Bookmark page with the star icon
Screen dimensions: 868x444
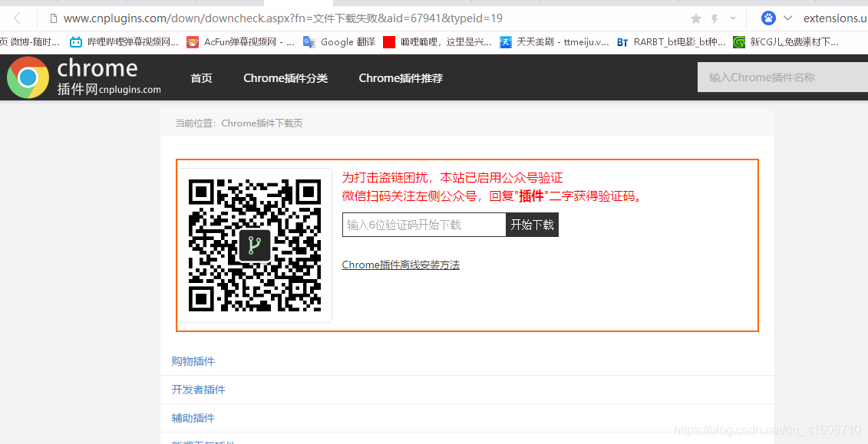[x=696, y=19]
